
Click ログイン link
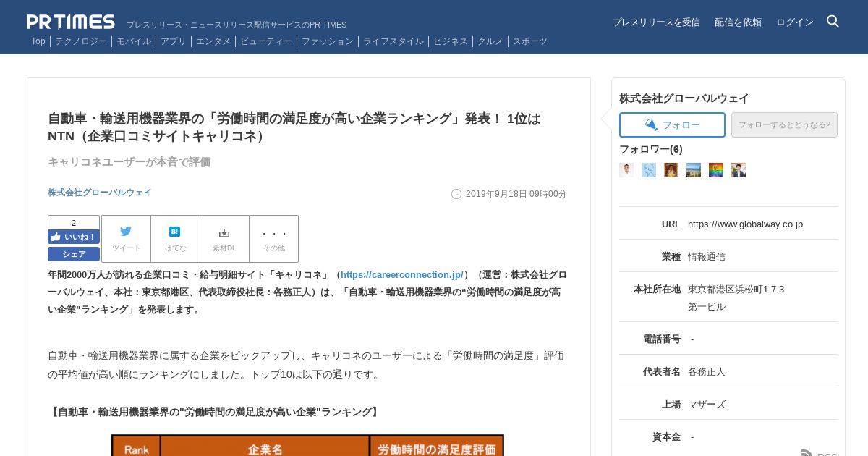point(795,22)
